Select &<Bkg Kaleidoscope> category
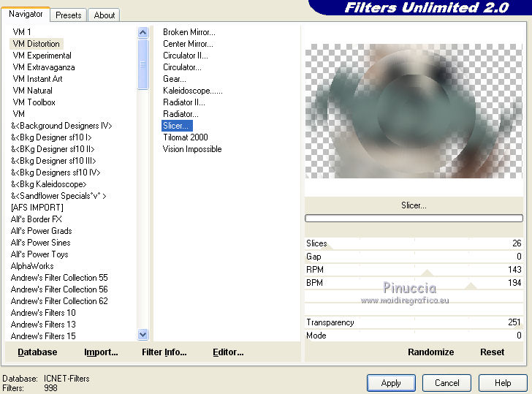Viewport: 532px width, 394px height. (48, 184)
